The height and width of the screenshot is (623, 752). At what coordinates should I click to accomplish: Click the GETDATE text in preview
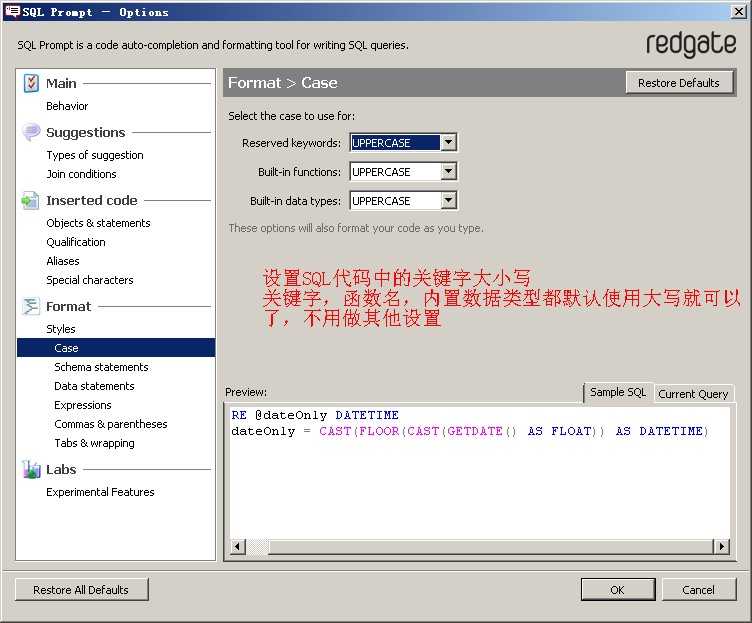click(475, 431)
